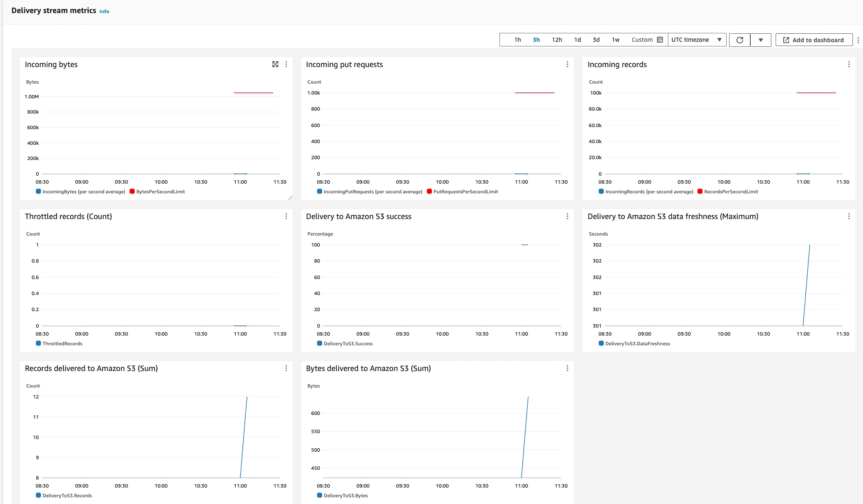Select the 3h time range
Viewport: 863px width, 504px height.
(536, 40)
